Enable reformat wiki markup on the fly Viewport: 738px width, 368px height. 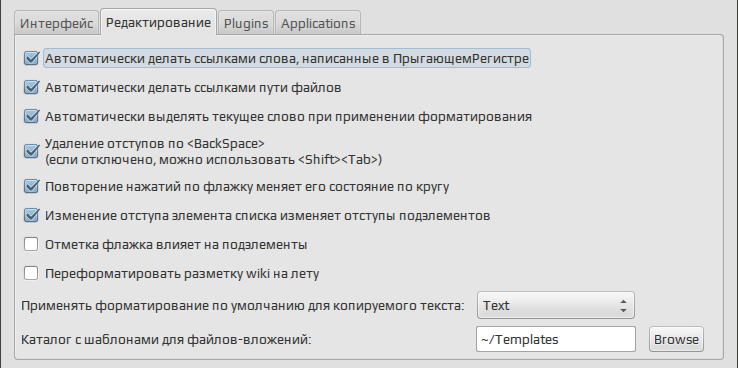pyautogui.click(x=31, y=273)
